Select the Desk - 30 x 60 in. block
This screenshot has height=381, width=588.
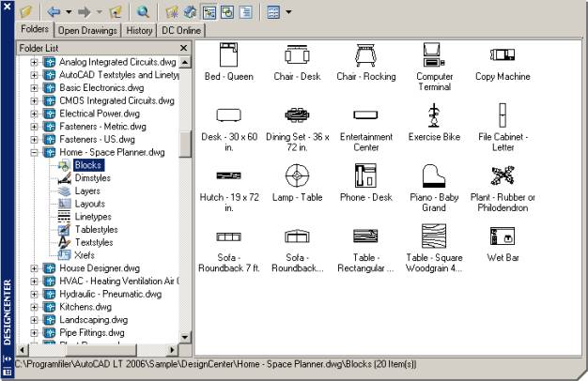[229, 129]
